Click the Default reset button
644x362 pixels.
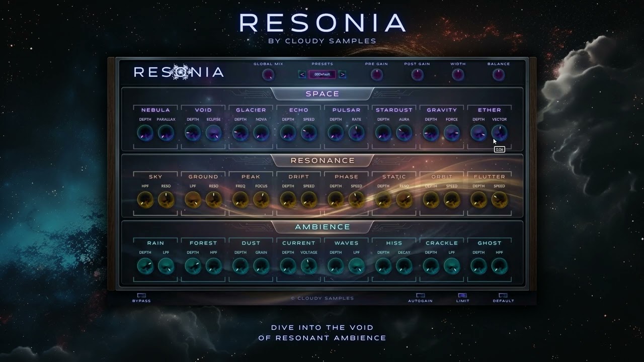click(x=503, y=296)
